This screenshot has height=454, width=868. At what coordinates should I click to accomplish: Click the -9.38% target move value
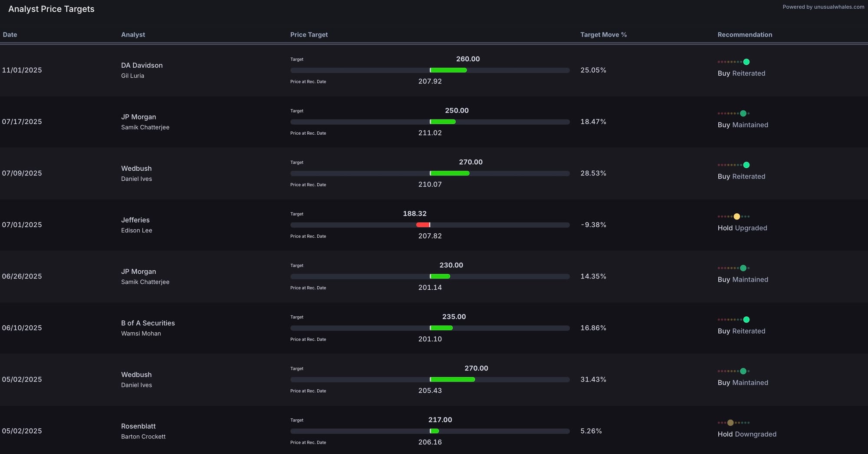coord(593,225)
